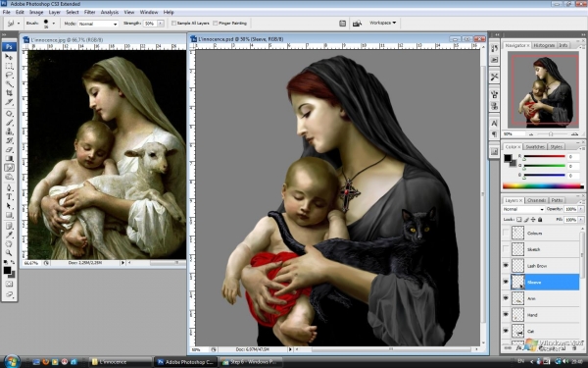Open the layer blend mode dropdown
The height and width of the screenshot is (368, 588).
523,209
